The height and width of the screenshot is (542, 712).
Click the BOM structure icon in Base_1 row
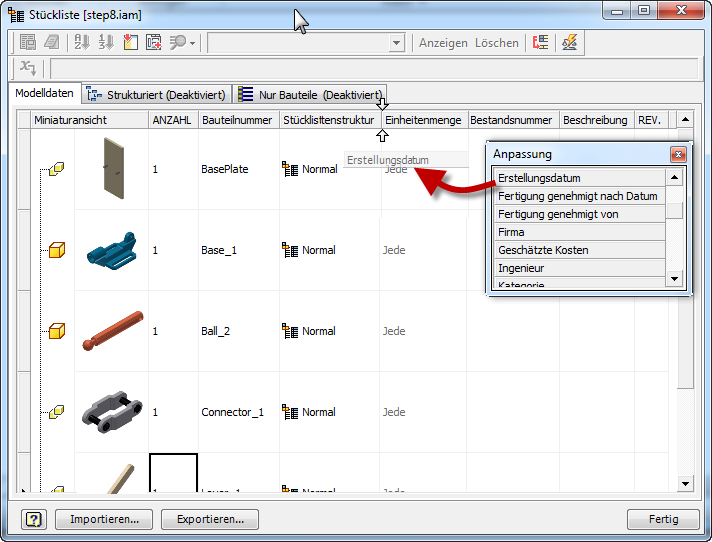pyautogui.click(x=290, y=250)
